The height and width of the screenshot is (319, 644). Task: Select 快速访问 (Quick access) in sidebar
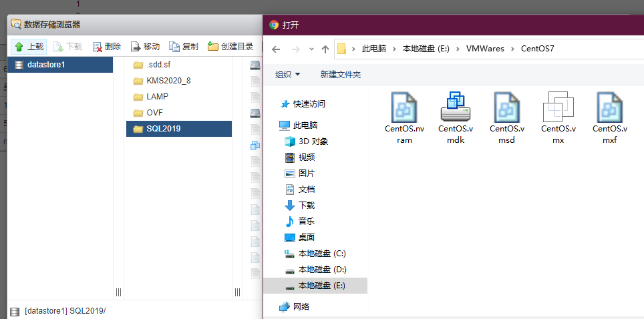click(303, 104)
